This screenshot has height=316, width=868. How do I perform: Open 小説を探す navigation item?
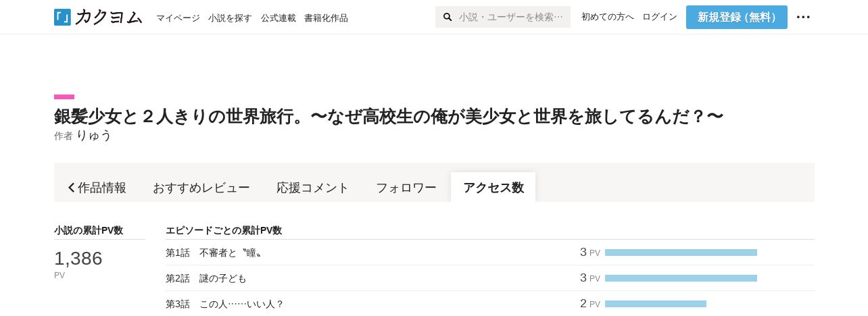point(230,18)
